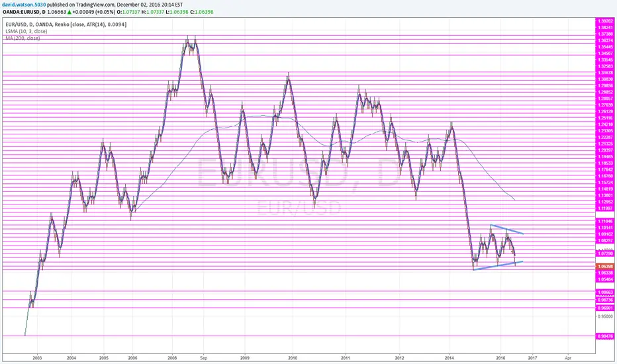This screenshot has height=364, width=617.
Task: Click the 2016 label on time axis
Action: 500,358
